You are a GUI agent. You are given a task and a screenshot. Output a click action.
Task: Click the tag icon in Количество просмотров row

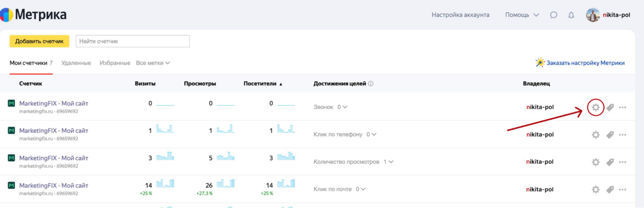[x=610, y=162]
